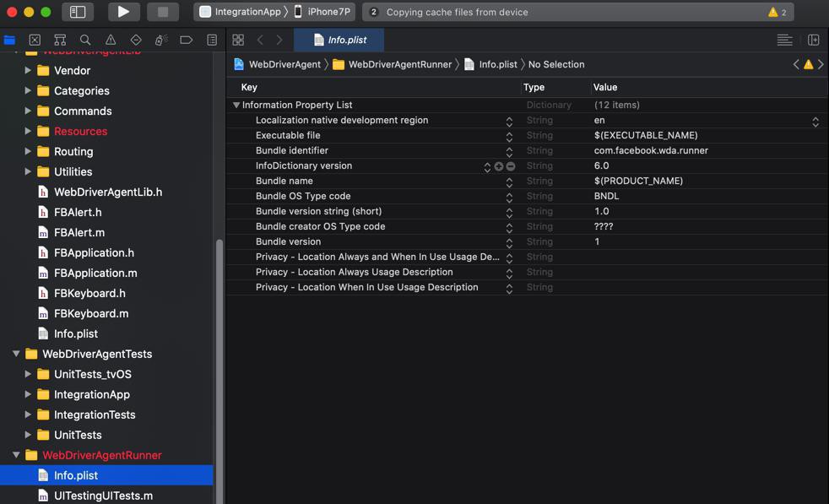Collapse Information Property List root
Viewport: 829px width, 504px height.
pyautogui.click(x=236, y=105)
